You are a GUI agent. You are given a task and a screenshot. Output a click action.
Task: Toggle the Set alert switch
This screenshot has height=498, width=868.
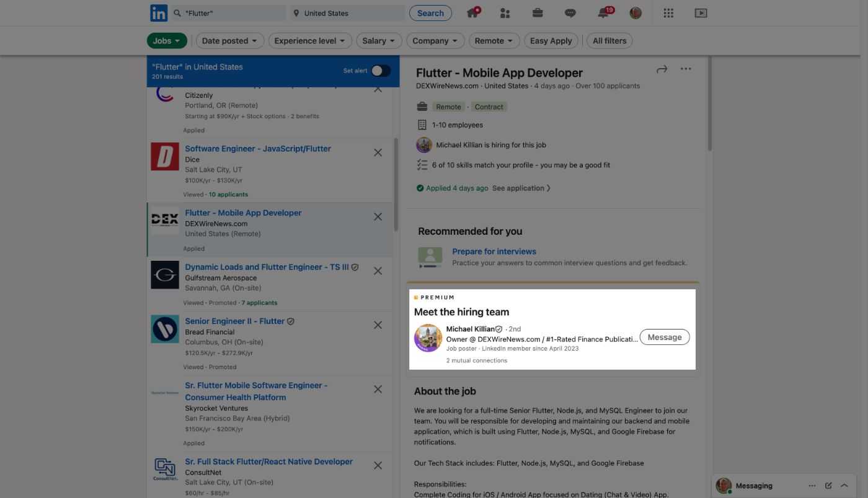point(381,71)
